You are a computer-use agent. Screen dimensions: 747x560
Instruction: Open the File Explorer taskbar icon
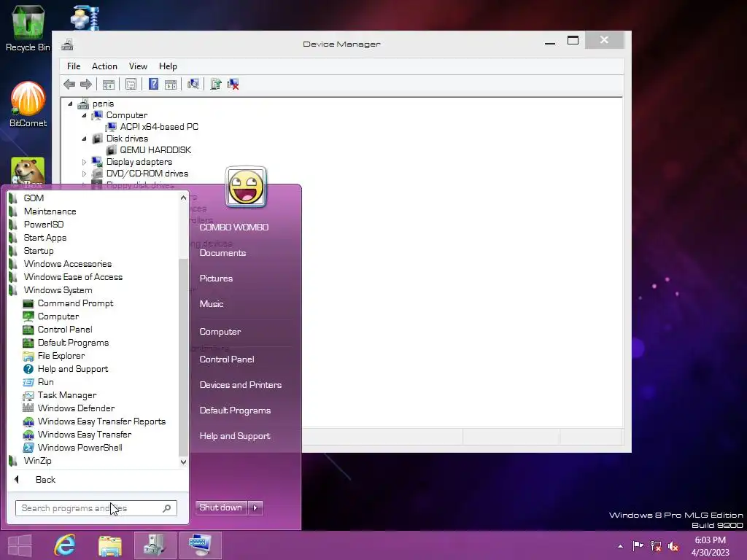pos(110,545)
